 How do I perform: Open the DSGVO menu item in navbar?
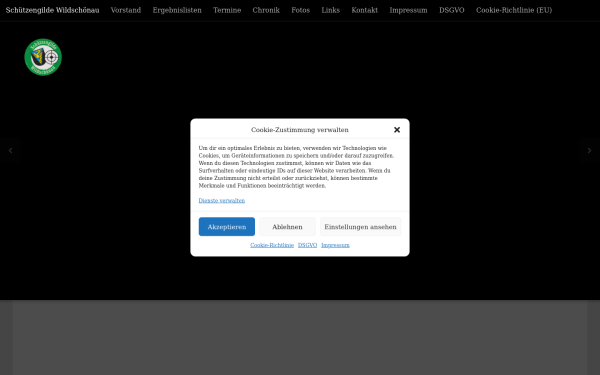click(452, 10)
